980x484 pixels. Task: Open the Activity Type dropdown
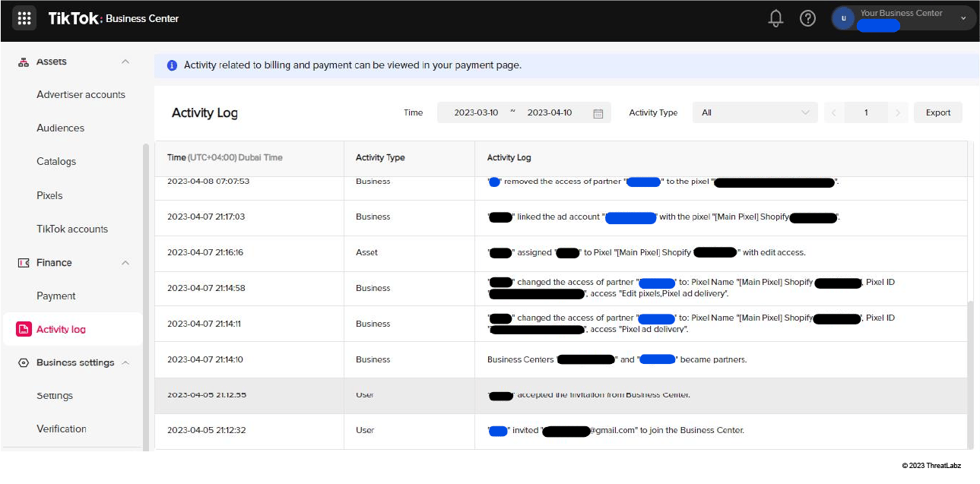click(755, 112)
